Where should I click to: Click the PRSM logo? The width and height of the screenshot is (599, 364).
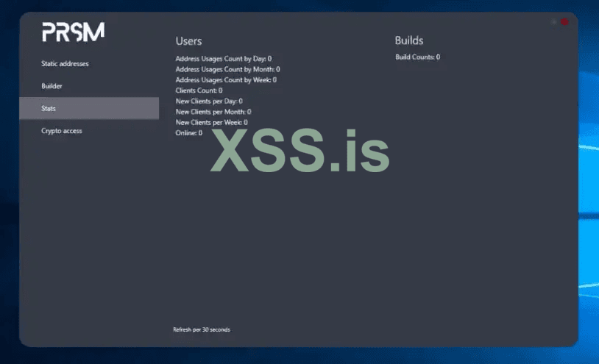[x=74, y=32]
